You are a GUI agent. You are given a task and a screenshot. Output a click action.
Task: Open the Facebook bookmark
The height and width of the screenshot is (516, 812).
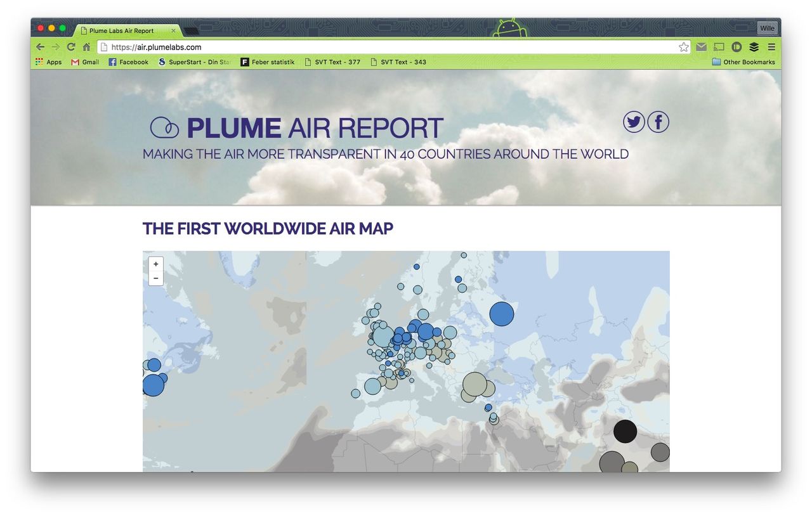(x=128, y=62)
